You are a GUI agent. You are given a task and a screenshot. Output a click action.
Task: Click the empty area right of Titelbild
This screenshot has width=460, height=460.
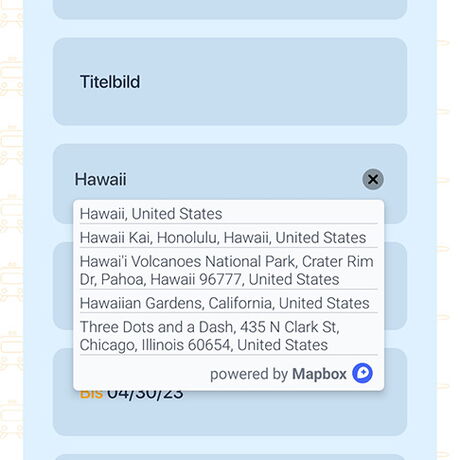click(273, 82)
